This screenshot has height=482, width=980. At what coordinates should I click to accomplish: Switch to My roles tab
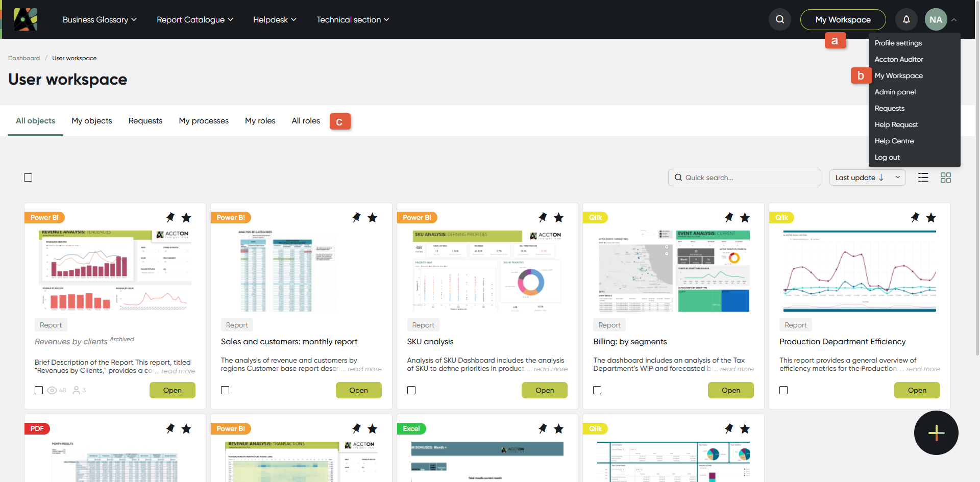point(260,121)
